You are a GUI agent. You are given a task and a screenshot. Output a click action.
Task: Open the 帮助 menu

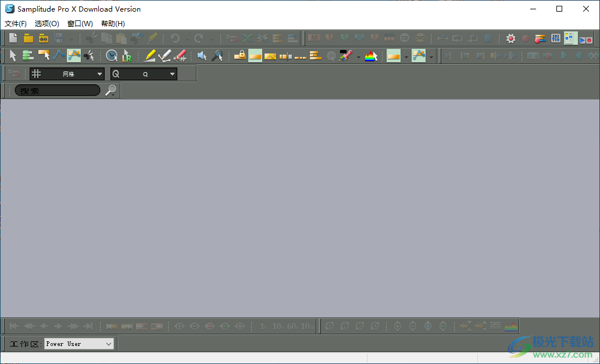point(112,23)
